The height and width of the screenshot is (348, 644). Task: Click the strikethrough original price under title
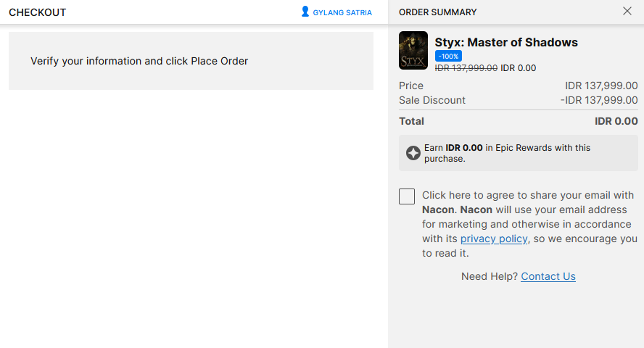(466, 68)
